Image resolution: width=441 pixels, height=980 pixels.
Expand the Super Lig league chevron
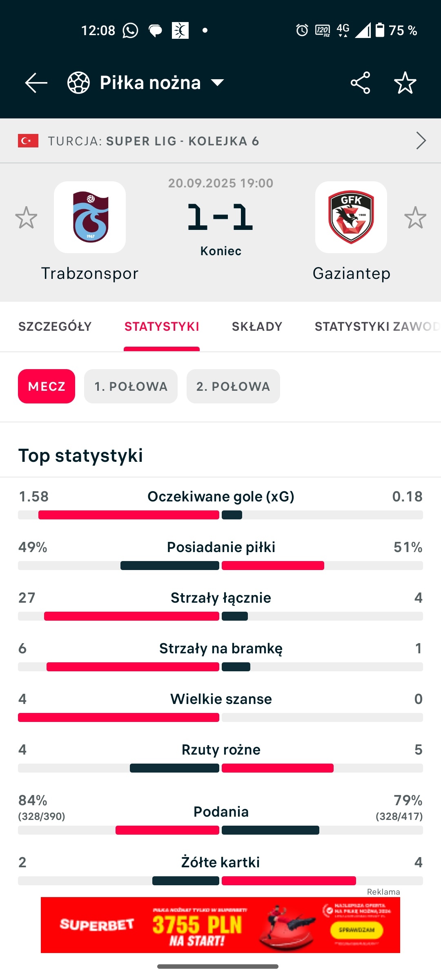click(421, 141)
